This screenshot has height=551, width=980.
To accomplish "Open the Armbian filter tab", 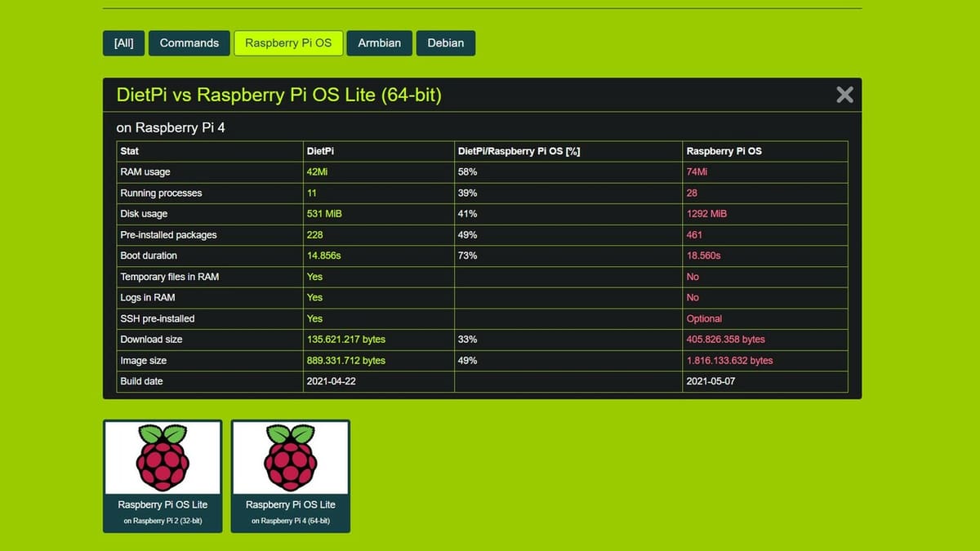I will 380,43.
